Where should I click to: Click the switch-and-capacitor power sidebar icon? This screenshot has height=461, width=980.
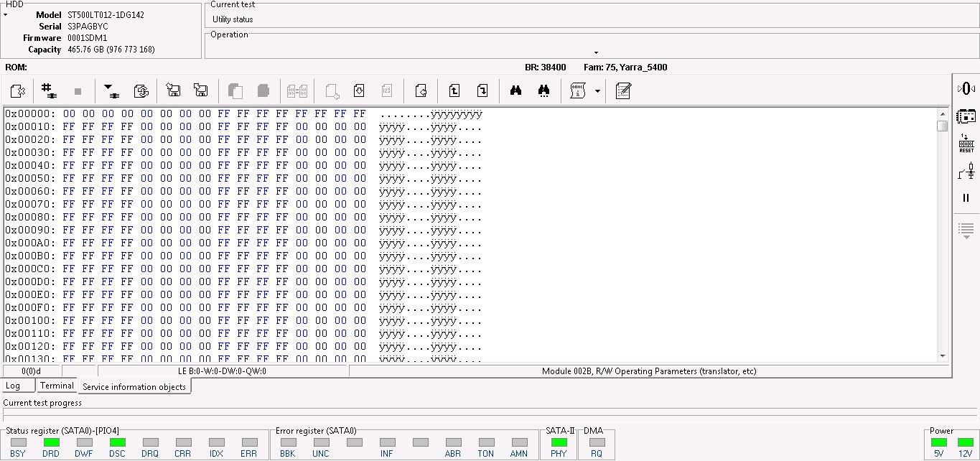point(966,171)
